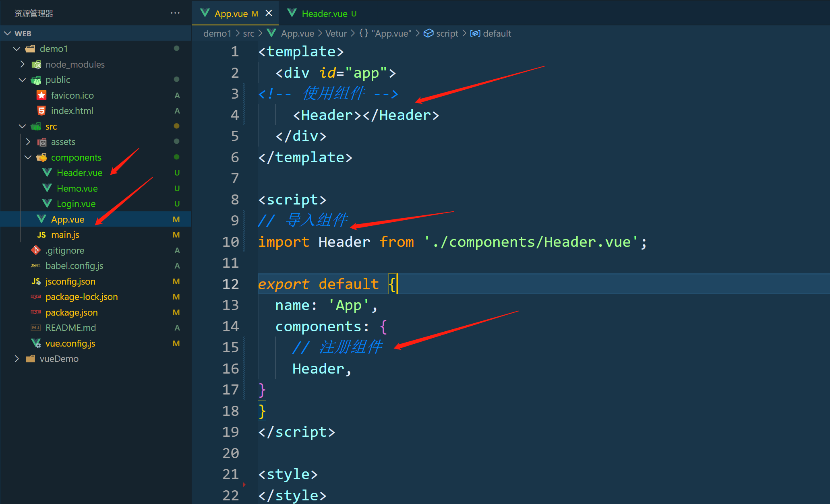The height and width of the screenshot is (504, 830).
Task: Click the src breadcrumb segment
Action: point(248,33)
